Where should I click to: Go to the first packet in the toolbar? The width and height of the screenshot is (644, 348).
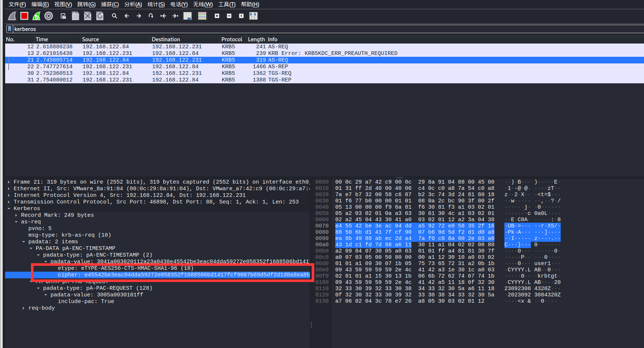(163, 16)
